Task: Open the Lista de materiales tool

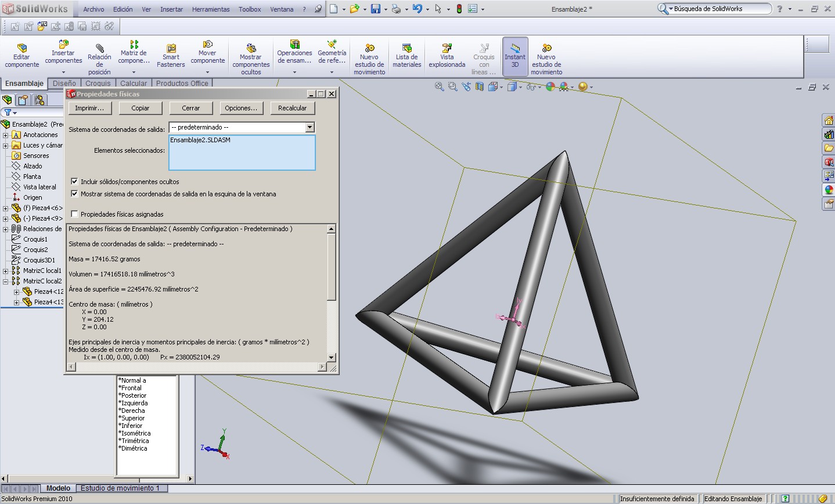Action: click(x=406, y=48)
